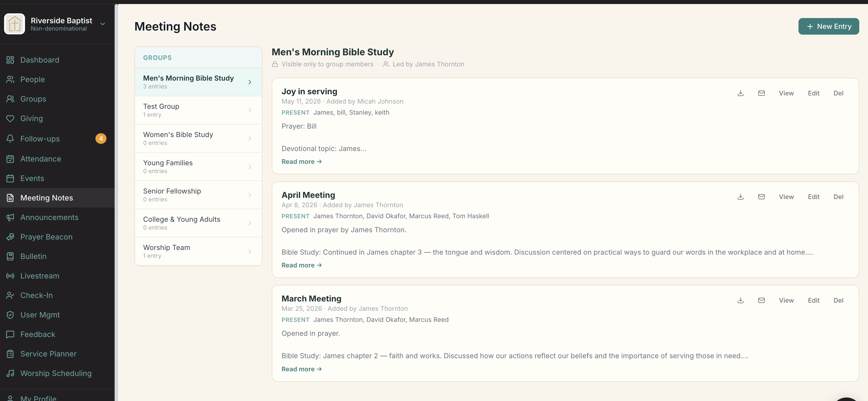The image size is (868, 401).
Task: Click the Worship Scheduling music note icon
Action: coord(10,373)
